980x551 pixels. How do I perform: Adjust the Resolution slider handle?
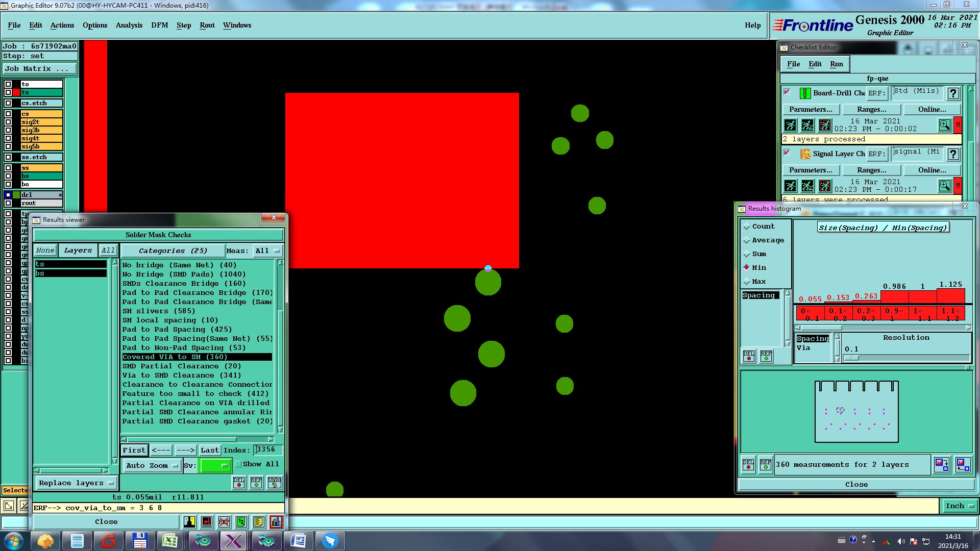click(851, 358)
